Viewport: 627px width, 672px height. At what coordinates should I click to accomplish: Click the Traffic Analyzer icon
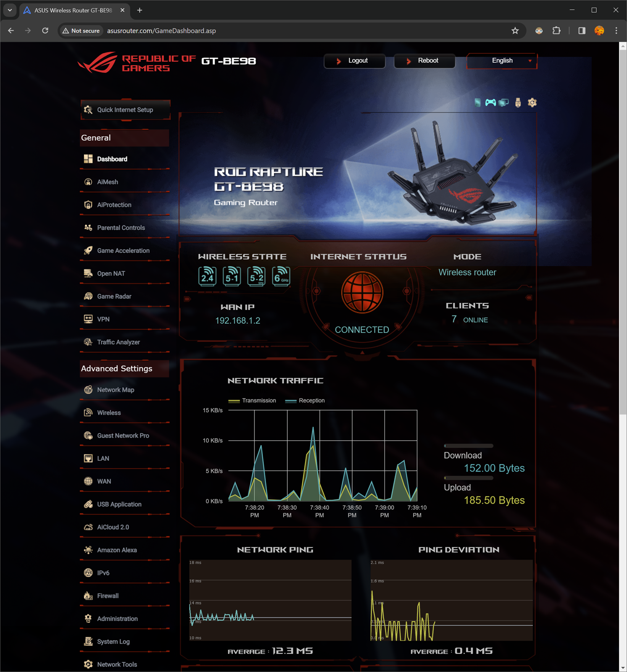pos(88,342)
